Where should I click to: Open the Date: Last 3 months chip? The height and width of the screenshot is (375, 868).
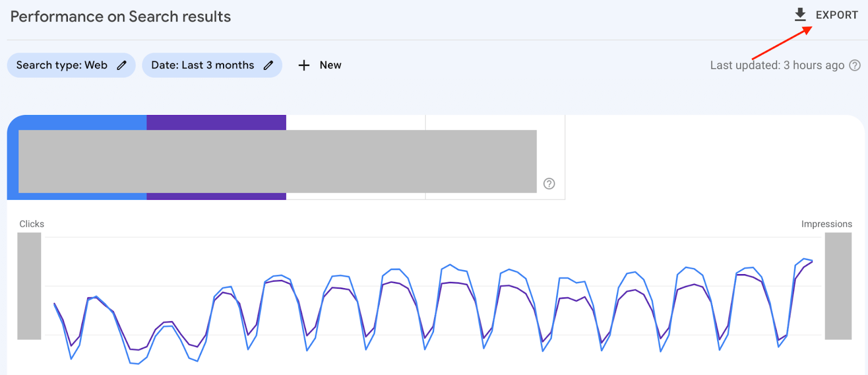(202, 65)
